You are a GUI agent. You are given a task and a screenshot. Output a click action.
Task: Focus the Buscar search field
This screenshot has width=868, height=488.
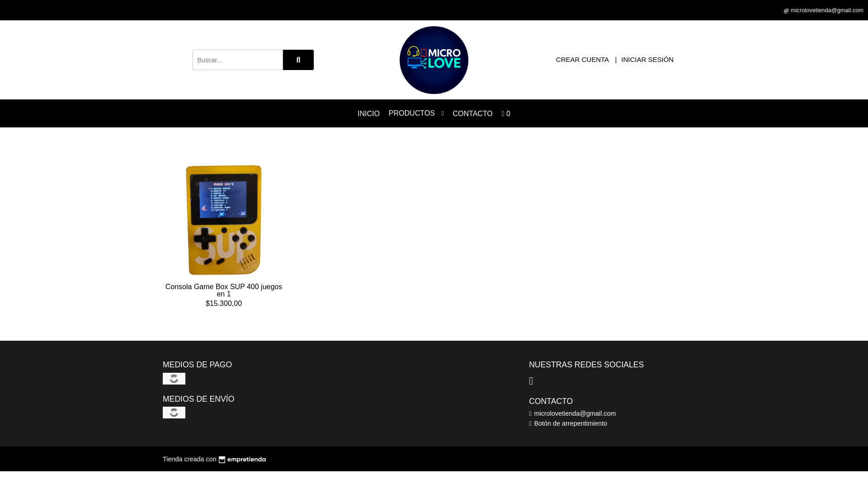[x=238, y=60]
